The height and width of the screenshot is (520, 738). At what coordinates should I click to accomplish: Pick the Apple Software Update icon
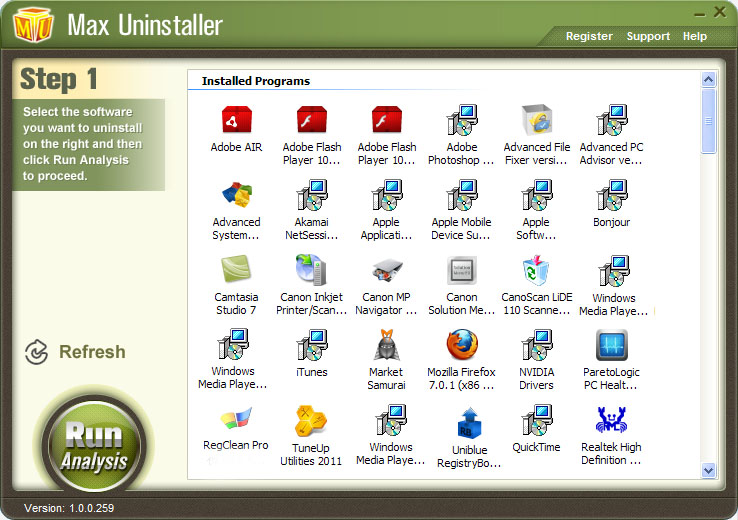537,195
